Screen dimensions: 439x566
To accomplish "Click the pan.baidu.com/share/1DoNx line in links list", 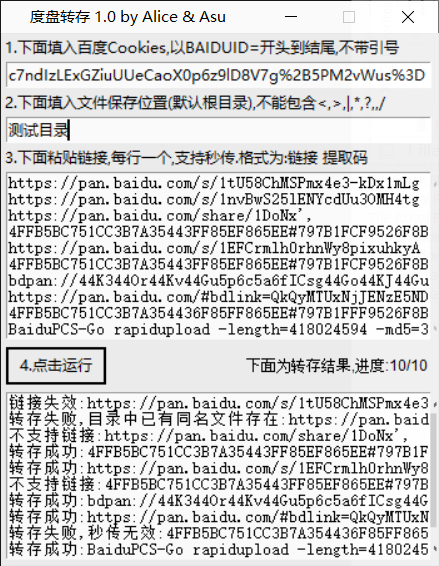I will [160, 215].
